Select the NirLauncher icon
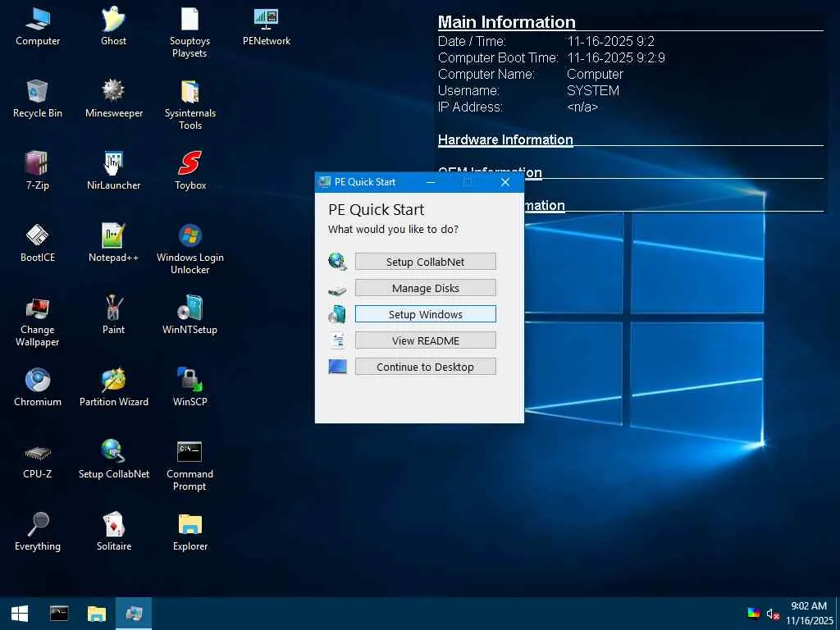The width and height of the screenshot is (840, 630). 113,171
